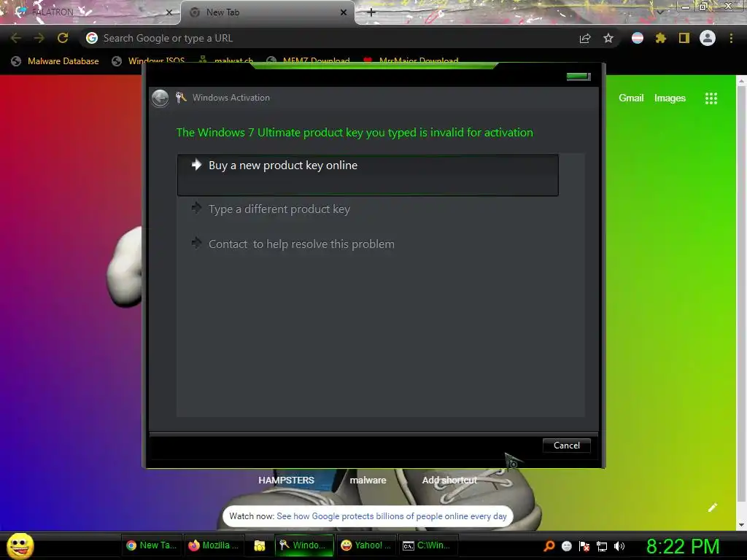
Task: Click the customize page pencil icon
Action: point(713,507)
